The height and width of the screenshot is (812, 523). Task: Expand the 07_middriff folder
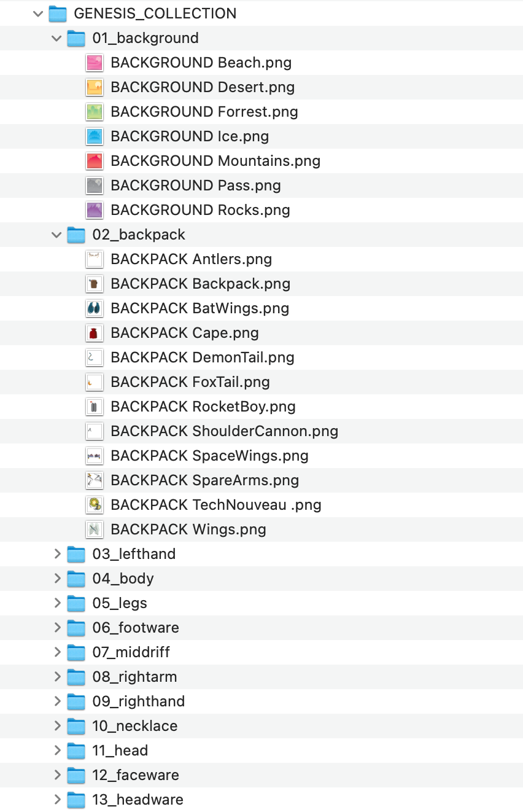(57, 652)
